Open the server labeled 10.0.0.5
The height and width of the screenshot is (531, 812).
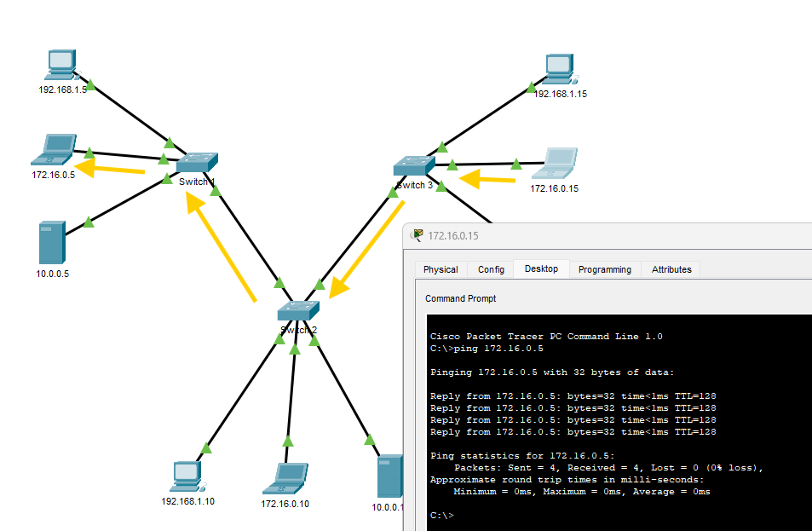click(x=50, y=242)
